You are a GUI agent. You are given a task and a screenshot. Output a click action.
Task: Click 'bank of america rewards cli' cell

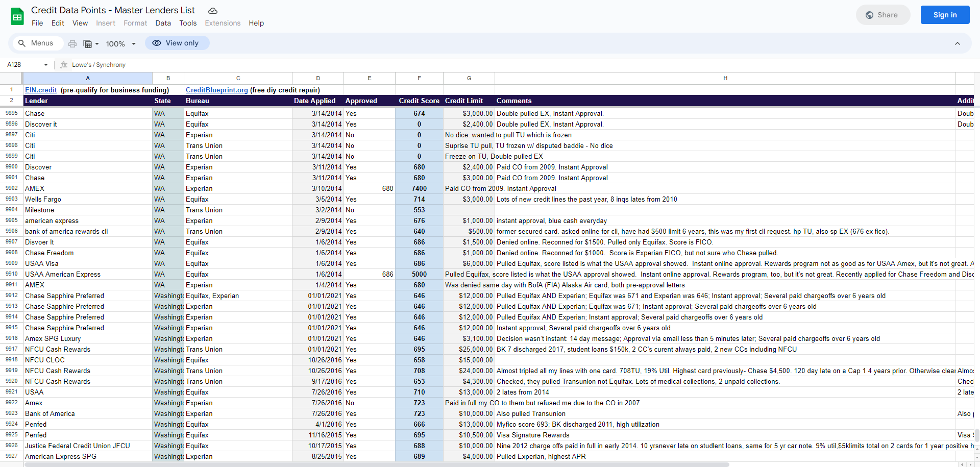click(x=88, y=231)
